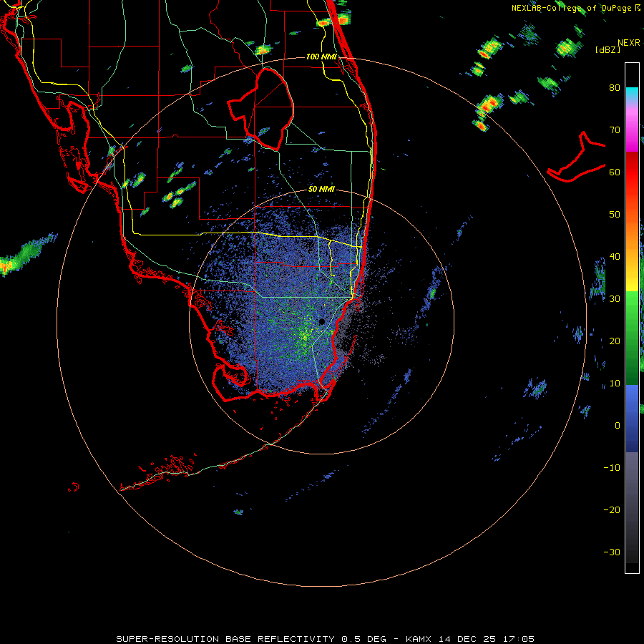Click the 70 value on dBZ scale
644x644 pixels.
click(615, 130)
